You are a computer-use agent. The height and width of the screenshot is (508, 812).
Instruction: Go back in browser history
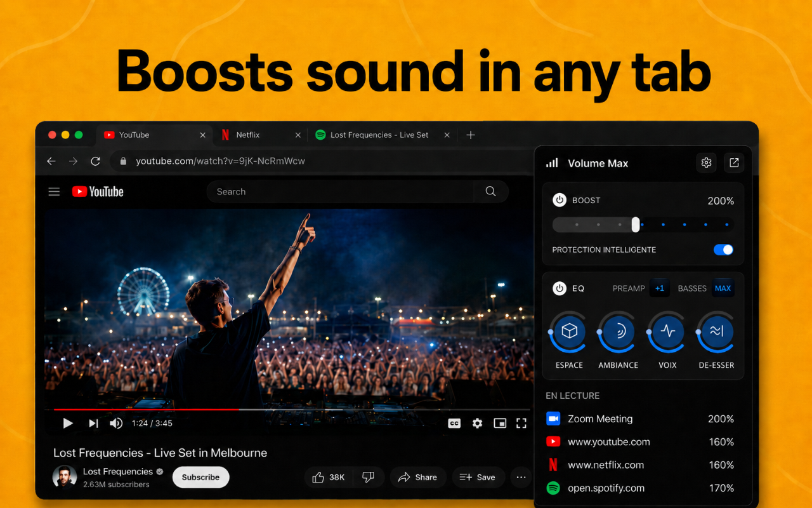click(x=51, y=161)
